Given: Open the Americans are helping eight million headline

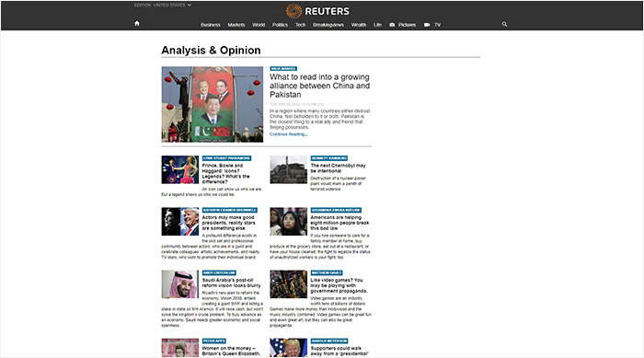Looking at the screenshot, I should point(339,223).
